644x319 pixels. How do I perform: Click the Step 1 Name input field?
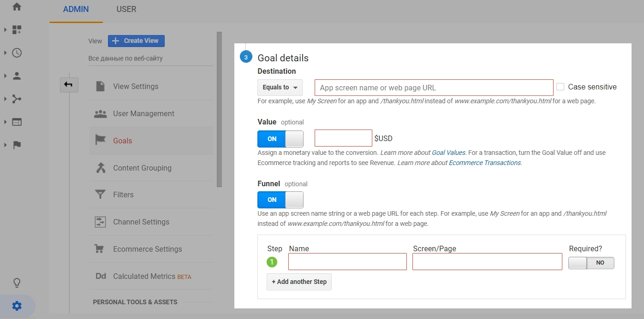point(347,261)
